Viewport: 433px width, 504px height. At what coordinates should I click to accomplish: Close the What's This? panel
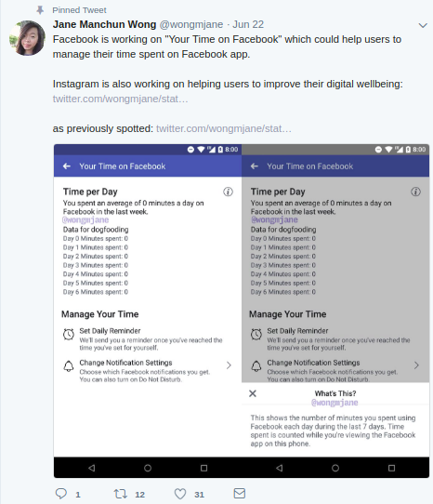click(x=253, y=393)
